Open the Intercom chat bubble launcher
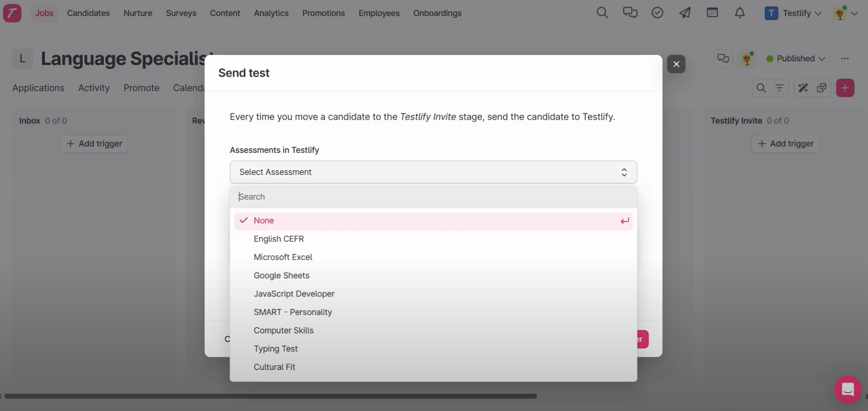Viewport: 868px width, 411px height. point(848,389)
